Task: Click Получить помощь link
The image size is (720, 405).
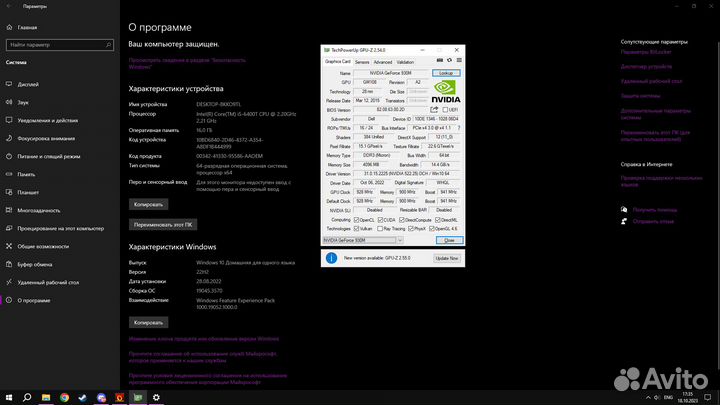Action: click(655, 210)
